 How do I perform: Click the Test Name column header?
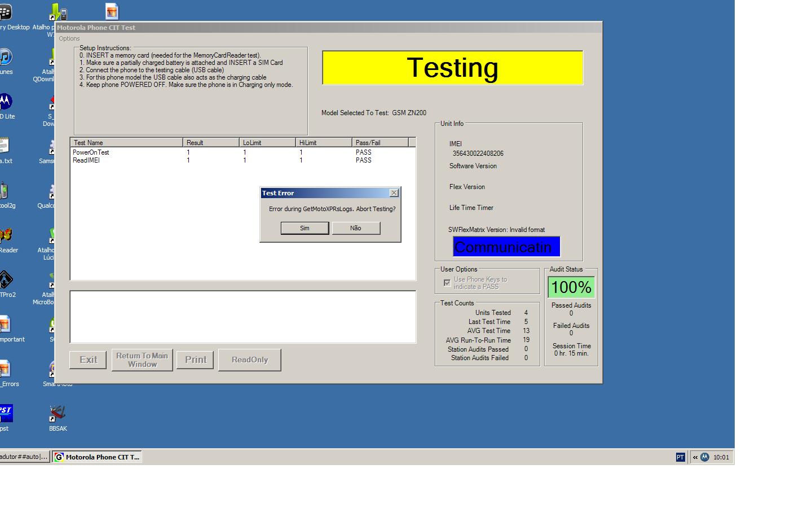(x=127, y=142)
